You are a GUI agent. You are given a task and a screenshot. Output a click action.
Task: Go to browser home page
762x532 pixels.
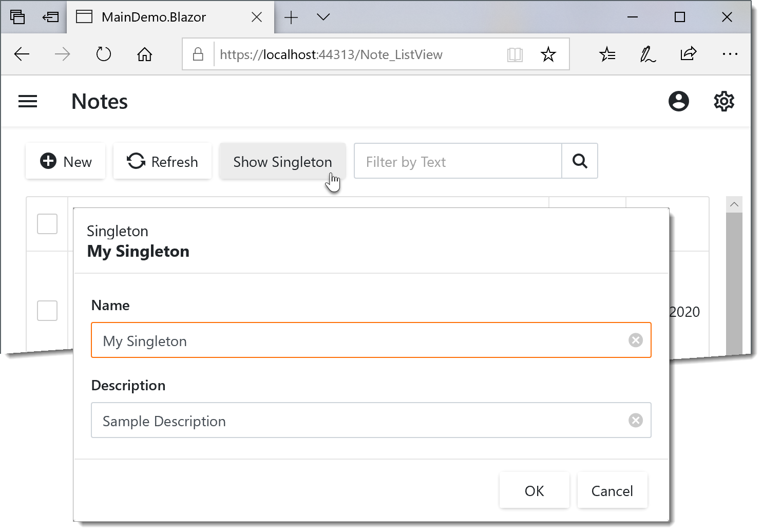tap(145, 54)
